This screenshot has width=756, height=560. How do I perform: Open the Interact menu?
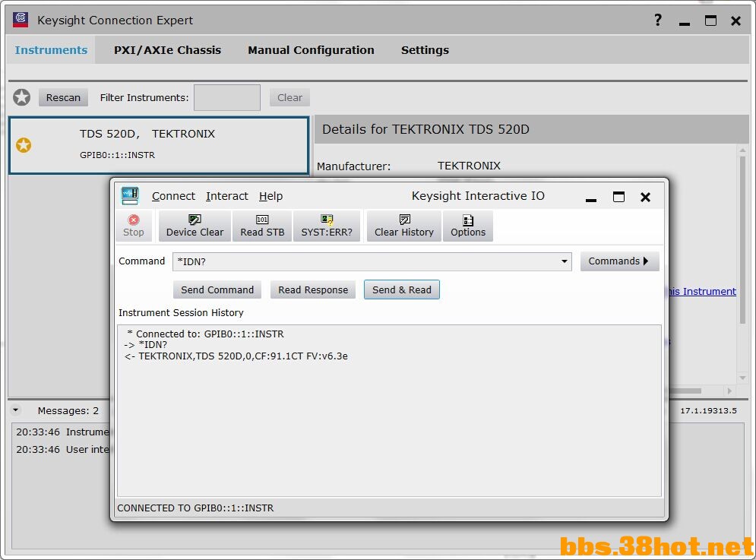coord(227,196)
